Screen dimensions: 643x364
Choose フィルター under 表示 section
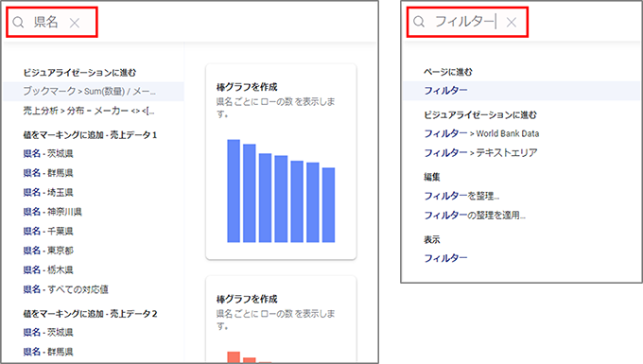point(445,258)
